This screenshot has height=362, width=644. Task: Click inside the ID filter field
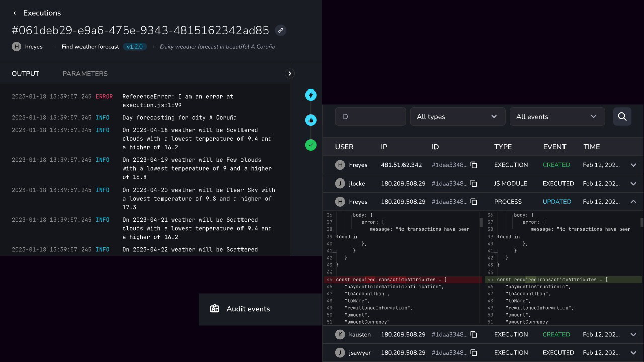coord(370,116)
